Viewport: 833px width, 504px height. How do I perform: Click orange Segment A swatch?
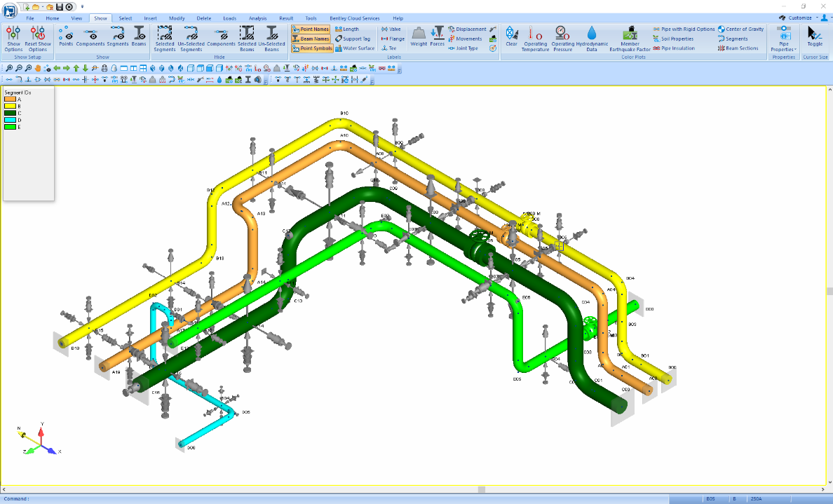point(10,100)
